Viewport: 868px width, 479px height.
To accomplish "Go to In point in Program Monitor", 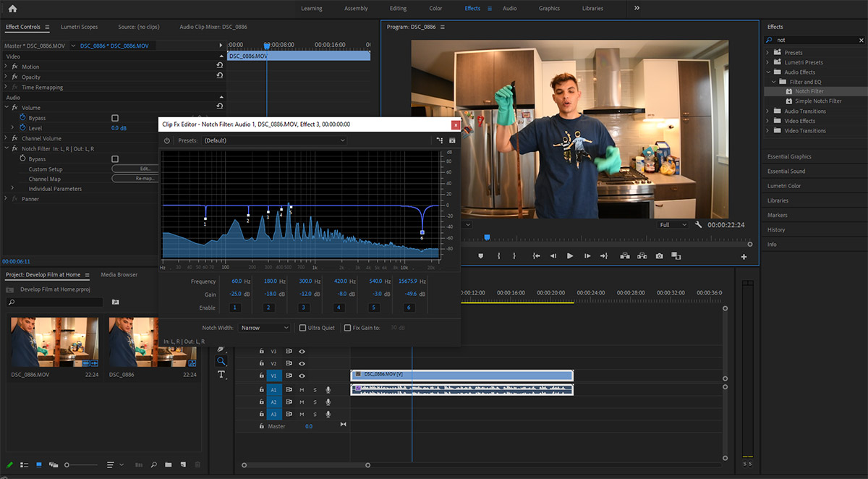I will pyautogui.click(x=536, y=255).
